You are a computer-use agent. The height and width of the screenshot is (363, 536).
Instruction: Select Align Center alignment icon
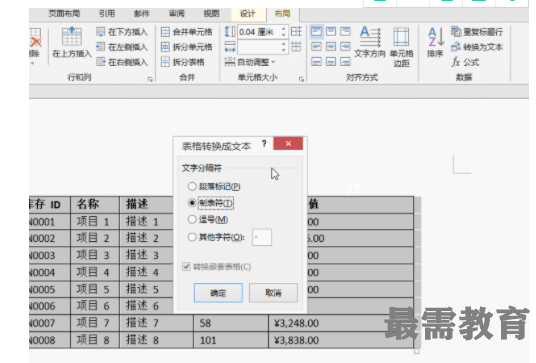coord(331,46)
